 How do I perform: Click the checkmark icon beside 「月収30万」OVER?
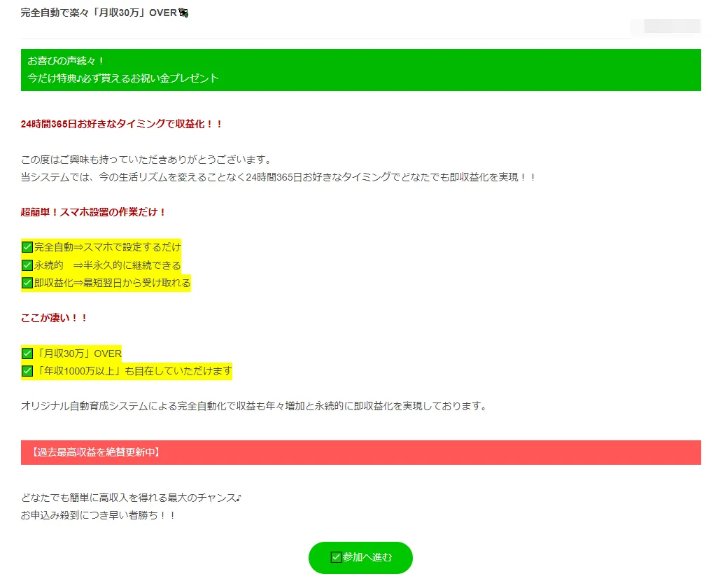pos(27,353)
